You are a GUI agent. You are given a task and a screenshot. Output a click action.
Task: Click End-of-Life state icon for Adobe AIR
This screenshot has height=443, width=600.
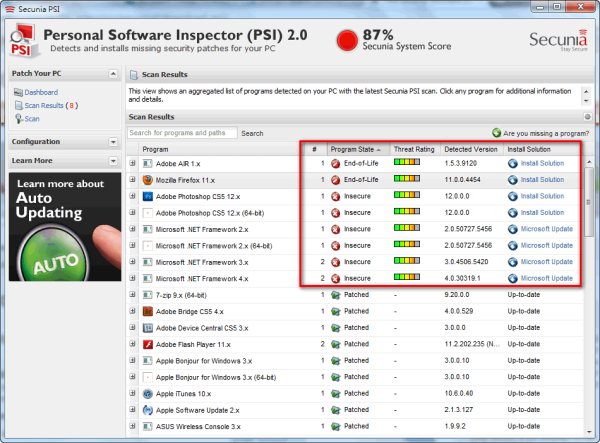[336, 164]
